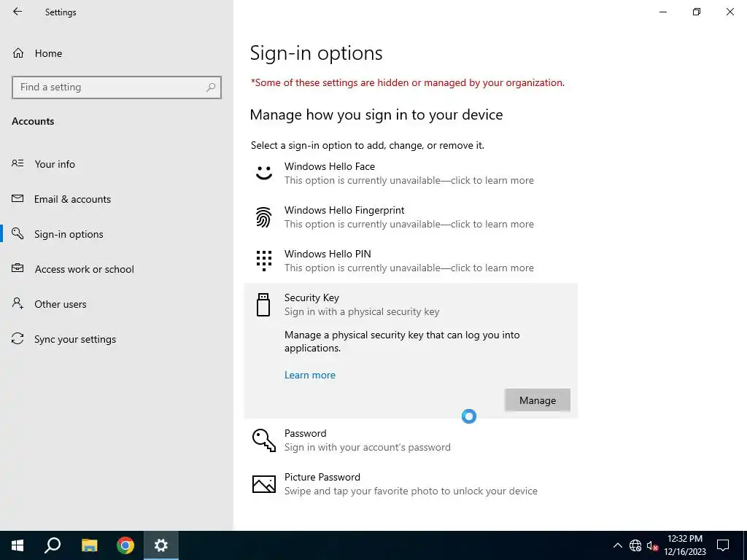The image size is (747, 560).
Task: Click the Home house icon
Action: click(18, 52)
